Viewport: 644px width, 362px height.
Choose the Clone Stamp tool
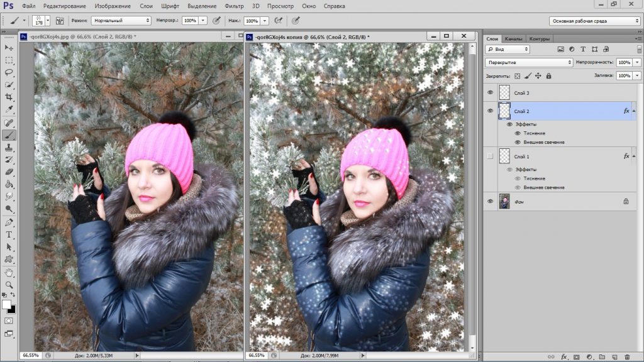pos(9,148)
